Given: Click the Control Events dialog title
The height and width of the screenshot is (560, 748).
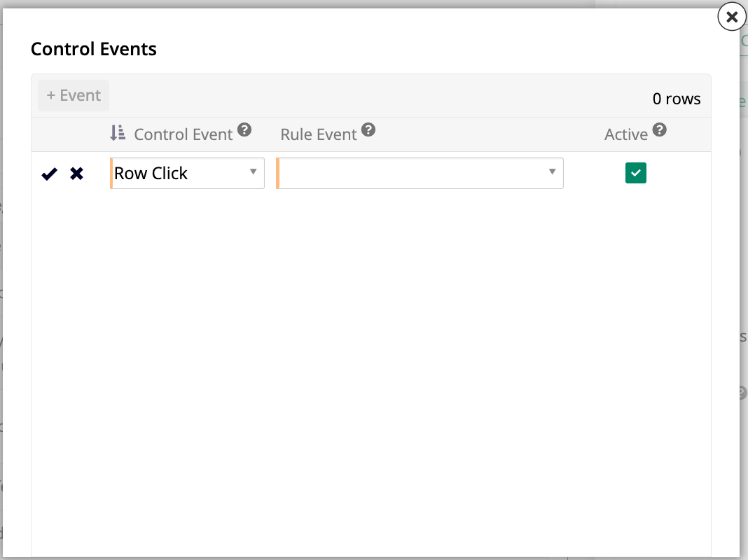Looking at the screenshot, I should (x=94, y=49).
